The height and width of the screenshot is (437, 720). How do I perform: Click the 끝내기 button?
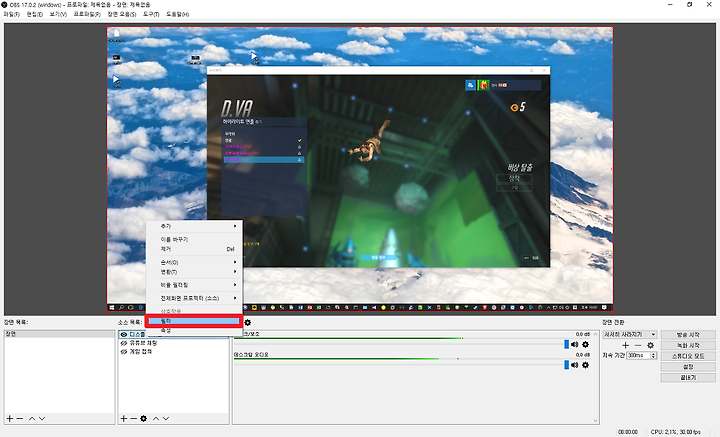coord(688,378)
